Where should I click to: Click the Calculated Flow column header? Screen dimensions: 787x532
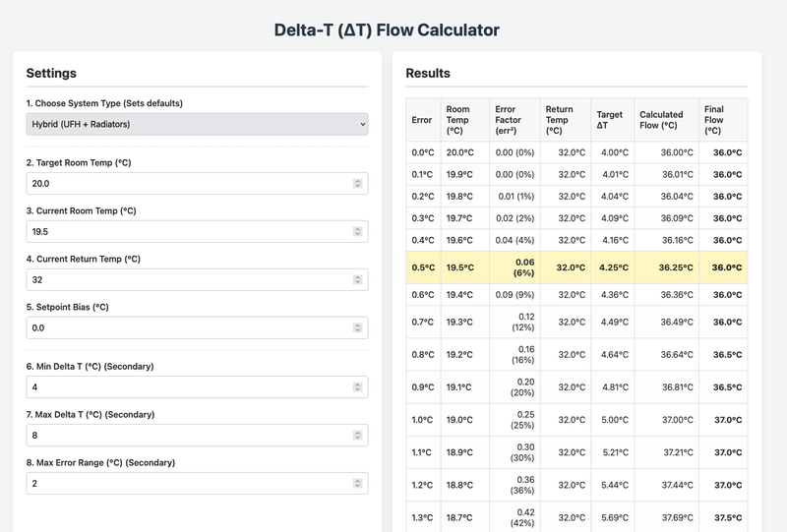pos(664,120)
